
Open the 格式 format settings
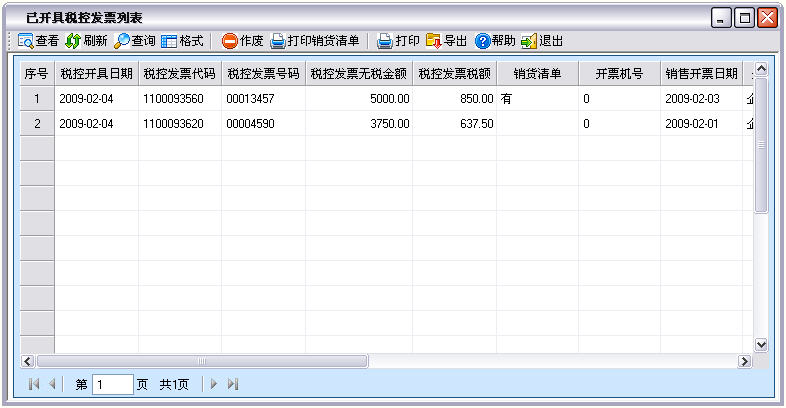[x=169, y=41]
